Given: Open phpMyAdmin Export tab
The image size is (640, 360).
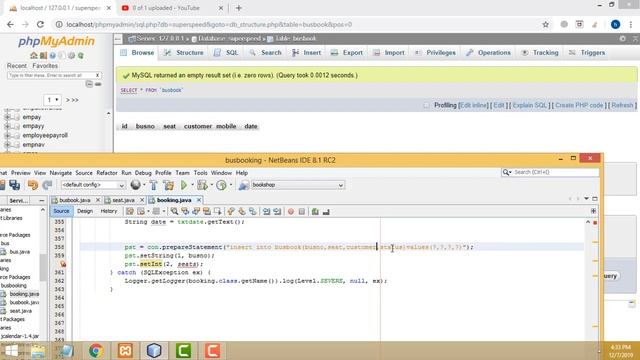Looking at the screenshot, I should pos(347,53).
